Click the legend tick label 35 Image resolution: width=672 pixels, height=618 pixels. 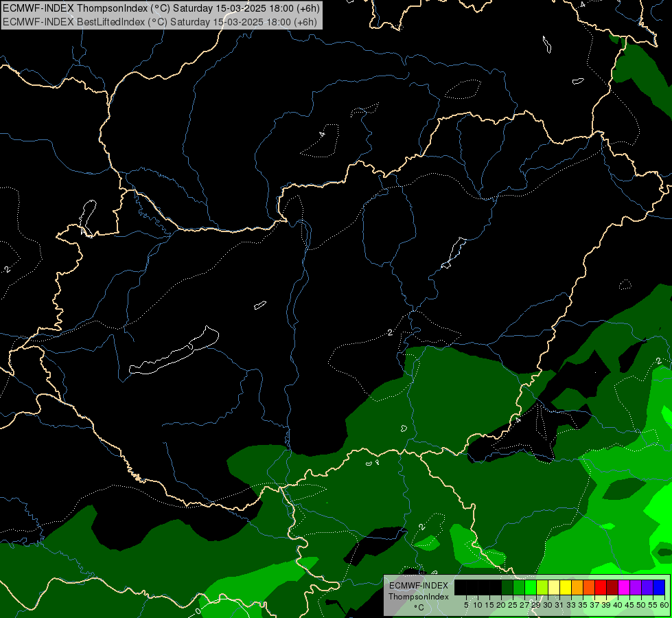click(x=583, y=605)
